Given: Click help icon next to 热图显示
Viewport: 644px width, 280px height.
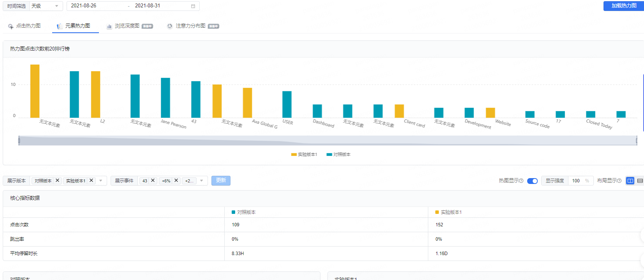Looking at the screenshot, I should [x=521, y=181].
